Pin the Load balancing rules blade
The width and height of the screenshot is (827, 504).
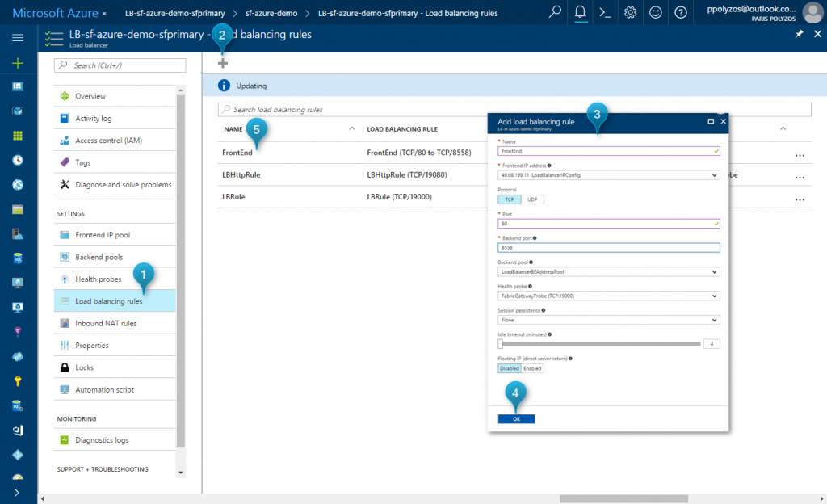799,34
